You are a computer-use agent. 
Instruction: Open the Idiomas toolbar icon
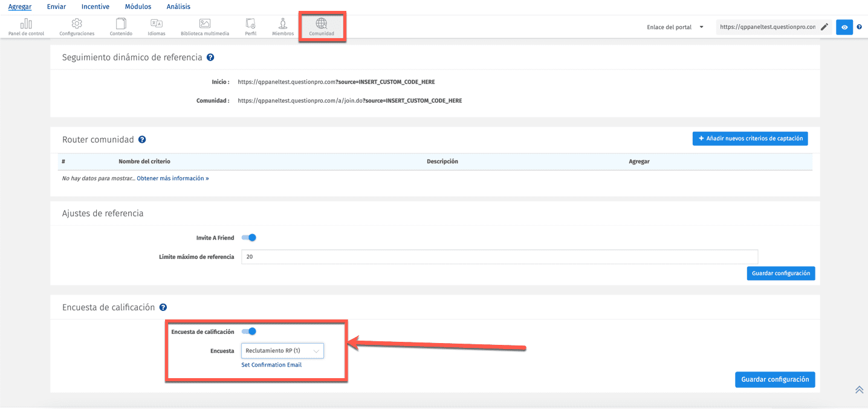click(156, 27)
